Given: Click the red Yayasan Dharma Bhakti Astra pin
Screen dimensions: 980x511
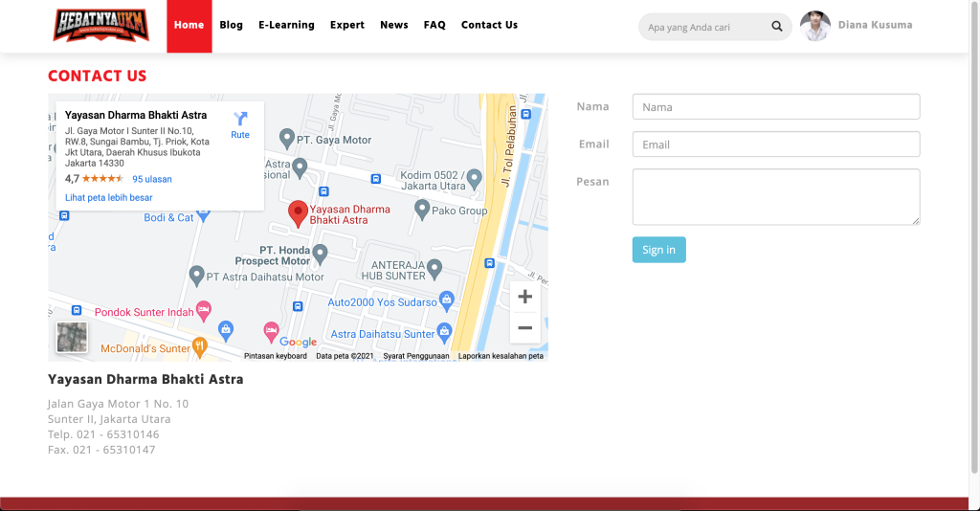Looking at the screenshot, I should tap(299, 213).
